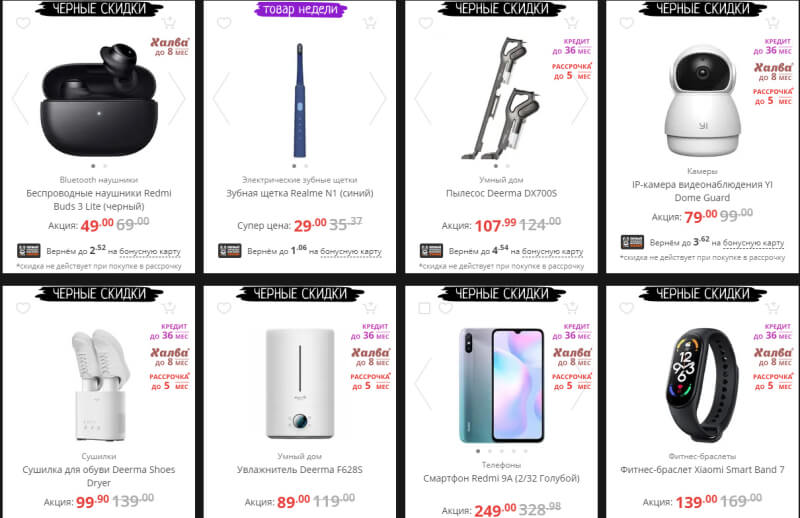The image size is (800, 518).
Task: Show previous photo of Redmi 9A smartphone
Action: 423,384
